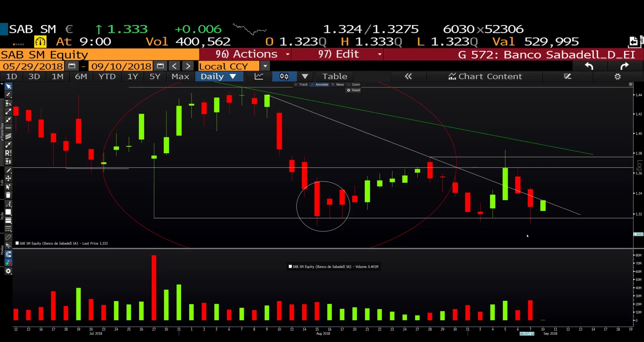Select the 5Y range tab
This screenshot has height=342, width=644.
tap(155, 76)
